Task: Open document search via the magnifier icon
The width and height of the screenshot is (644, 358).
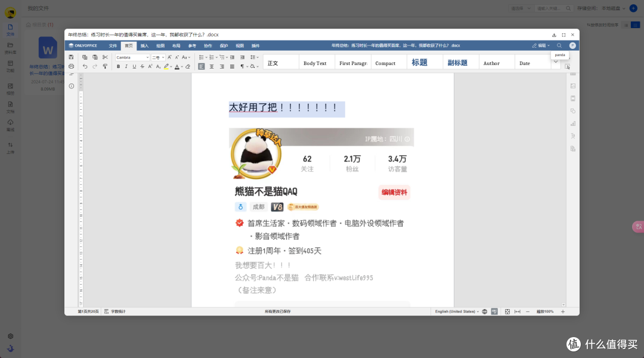Action: pos(559,45)
